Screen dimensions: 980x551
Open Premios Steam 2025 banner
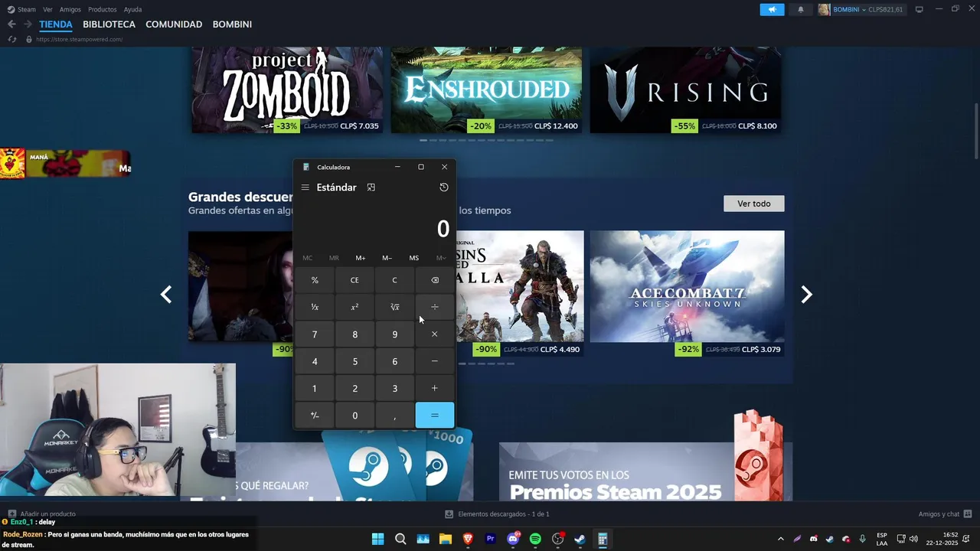[x=645, y=471]
